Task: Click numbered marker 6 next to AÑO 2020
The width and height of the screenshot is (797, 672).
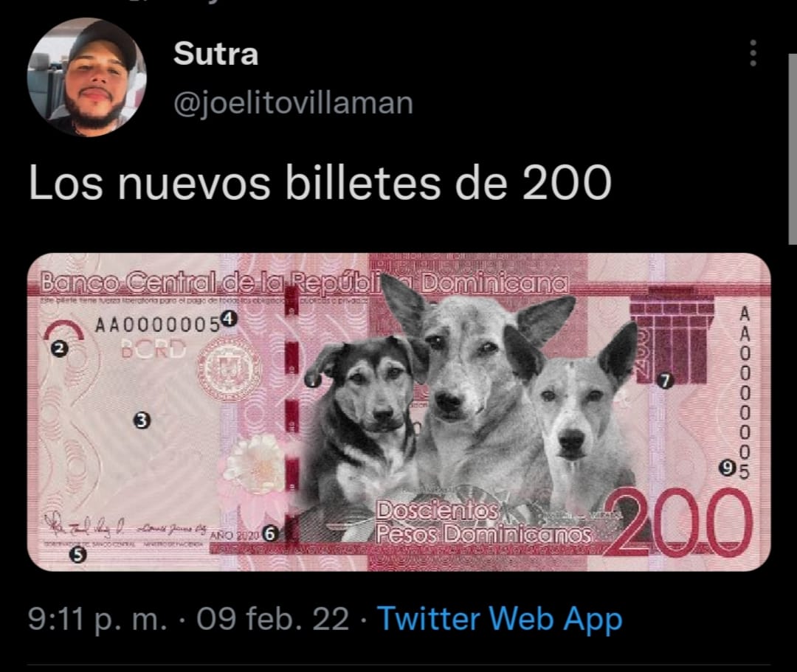Action: click(270, 534)
